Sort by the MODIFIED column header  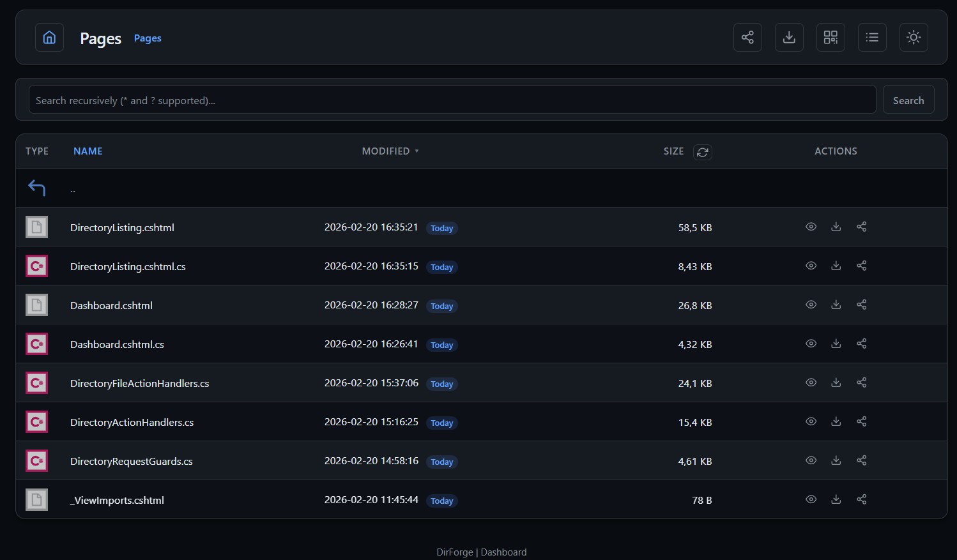390,151
